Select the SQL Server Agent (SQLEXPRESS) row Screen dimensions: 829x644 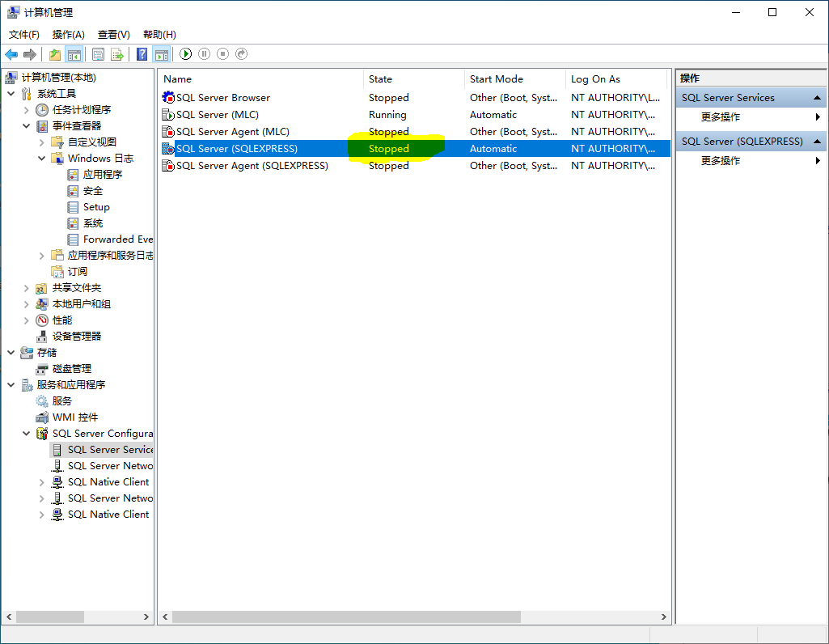point(414,166)
